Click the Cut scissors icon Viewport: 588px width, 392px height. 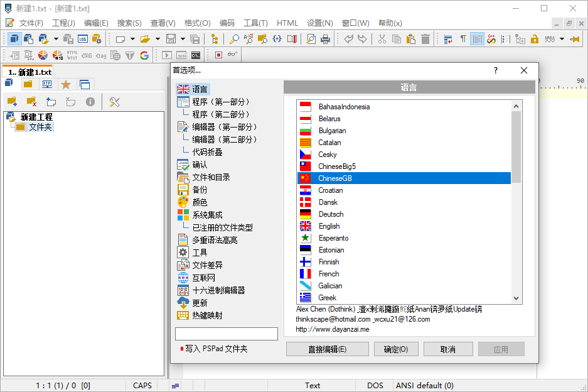click(382, 40)
